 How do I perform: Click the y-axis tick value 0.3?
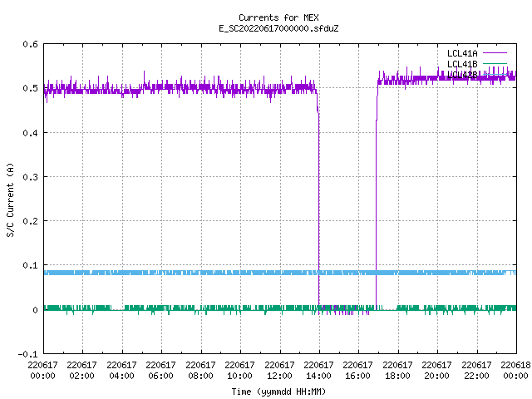click(30, 177)
